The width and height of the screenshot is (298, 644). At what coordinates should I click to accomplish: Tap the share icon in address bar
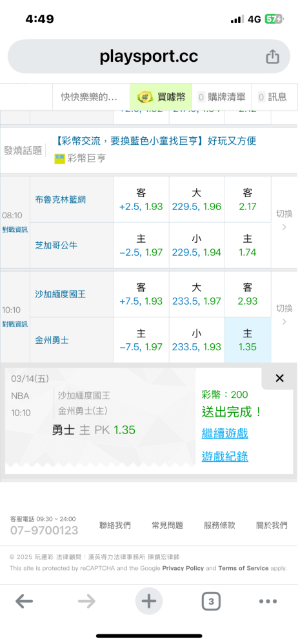[272, 57]
